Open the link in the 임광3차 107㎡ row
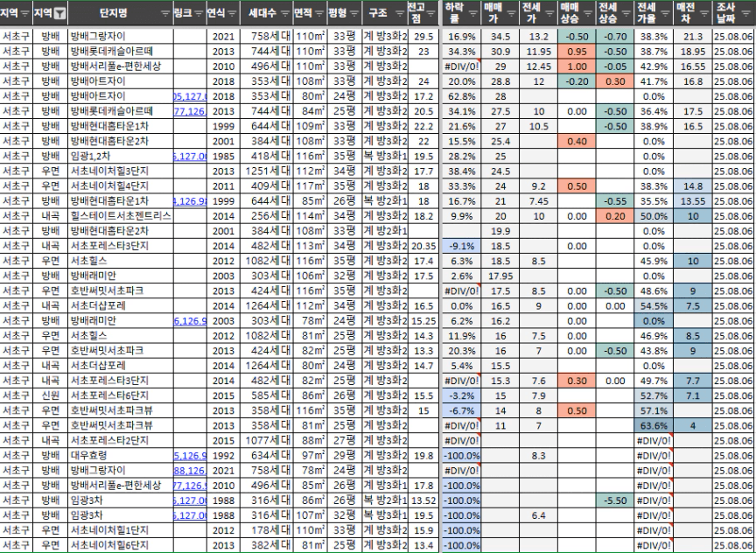Viewport: 756px width, 553px height. click(190, 514)
